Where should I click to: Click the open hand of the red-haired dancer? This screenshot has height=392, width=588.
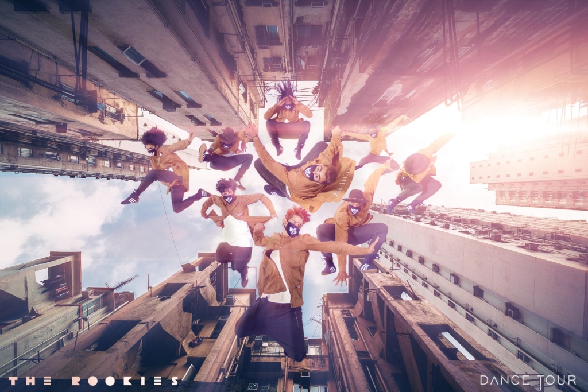click(x=373, y=248)
